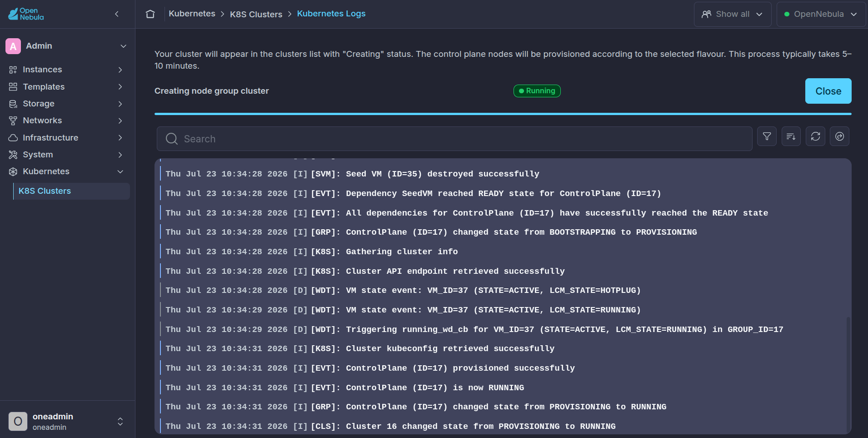
Task: Expand the Storage menu
Action: tap(120, 104)
